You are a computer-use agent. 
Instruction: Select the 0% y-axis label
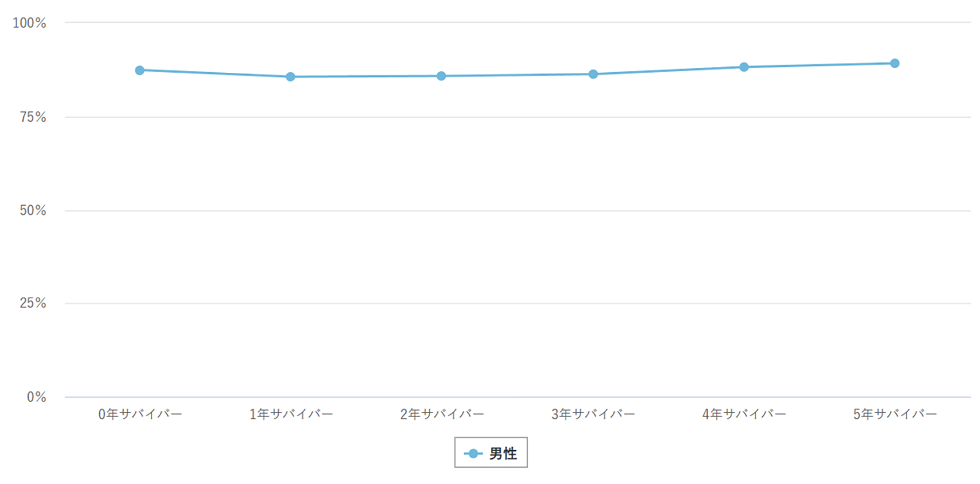36,397
